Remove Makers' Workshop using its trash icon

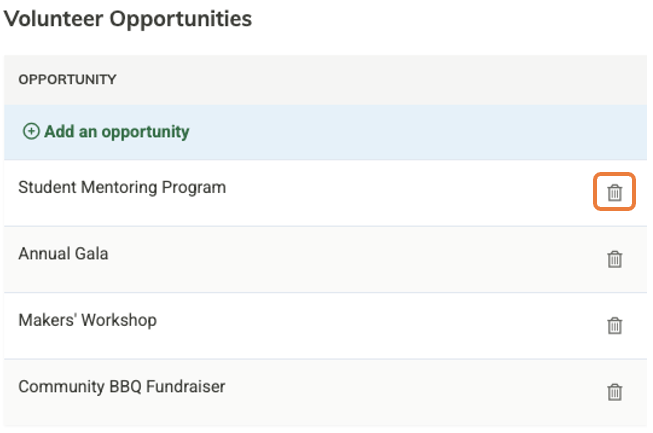point(614,325)
